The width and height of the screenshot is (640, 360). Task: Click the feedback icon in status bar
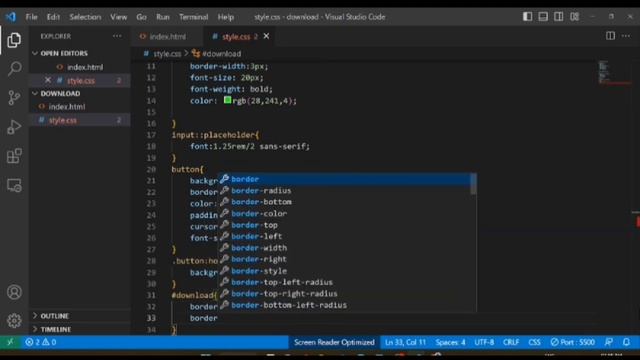click(x=609, y=342)
